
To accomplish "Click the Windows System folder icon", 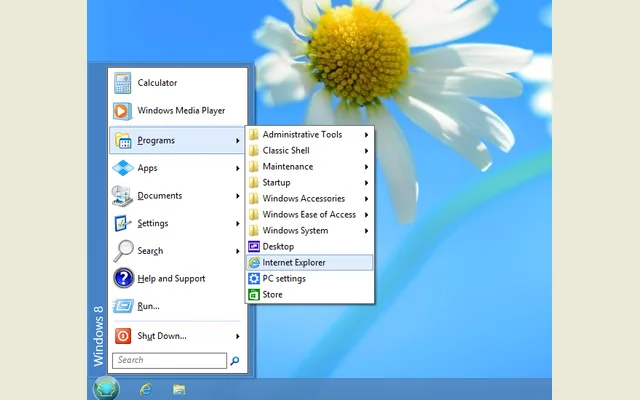I will coord(253,231).
